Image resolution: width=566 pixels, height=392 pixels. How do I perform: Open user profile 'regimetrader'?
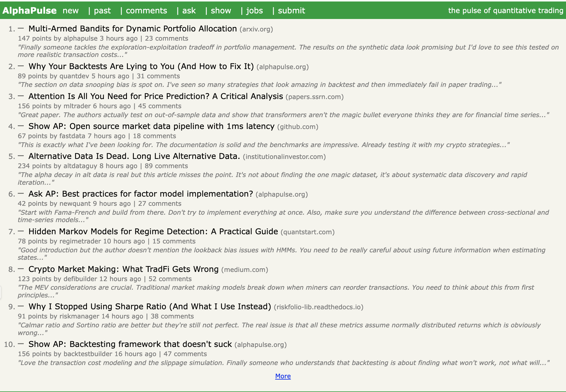click(80, 241)
